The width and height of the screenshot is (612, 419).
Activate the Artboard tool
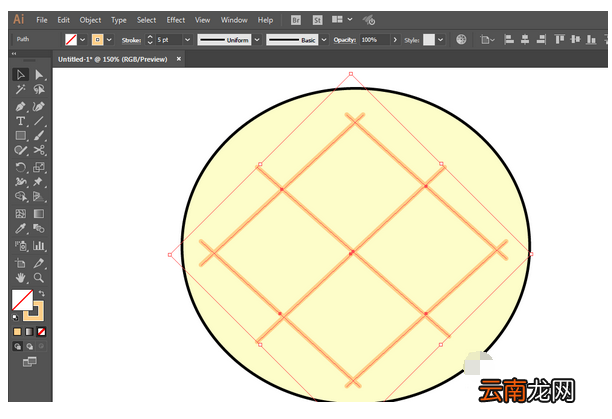[21, 263]
